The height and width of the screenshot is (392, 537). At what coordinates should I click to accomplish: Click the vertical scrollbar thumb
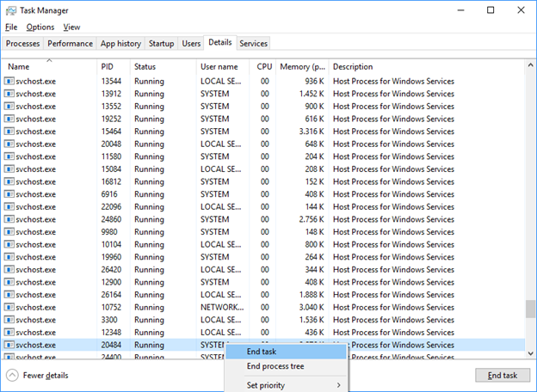(x=530, y=309)
